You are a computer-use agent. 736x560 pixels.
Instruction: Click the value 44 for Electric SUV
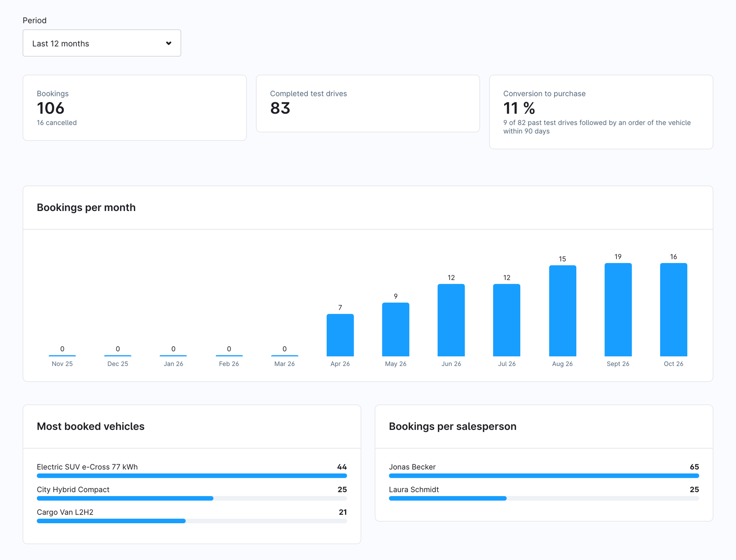(x=342, y=467)
